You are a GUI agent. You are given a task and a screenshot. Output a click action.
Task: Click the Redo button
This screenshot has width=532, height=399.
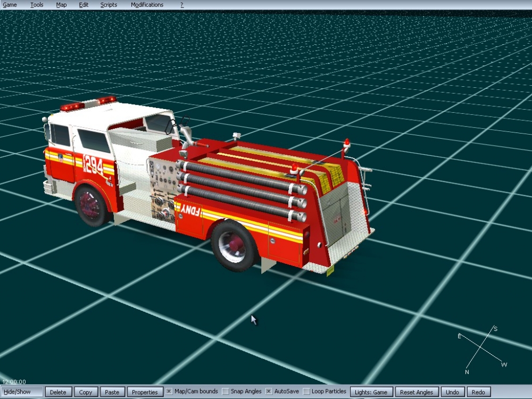(x=478, y=392)
